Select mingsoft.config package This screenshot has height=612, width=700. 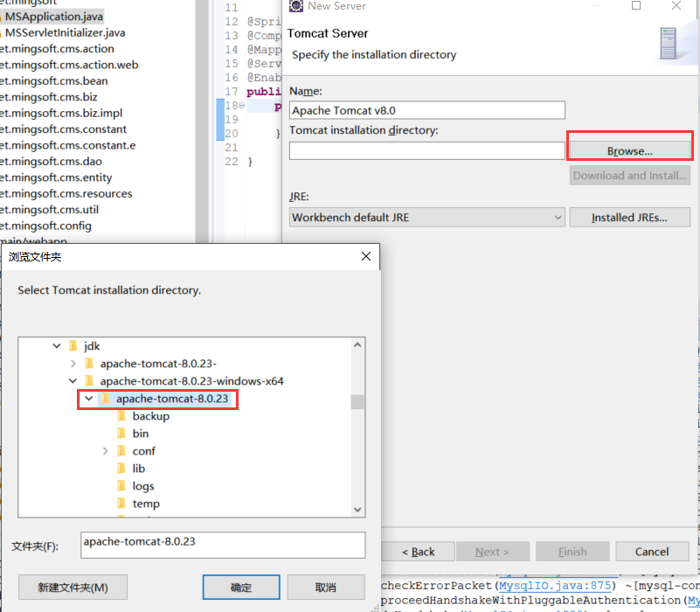tap(46, 226)
